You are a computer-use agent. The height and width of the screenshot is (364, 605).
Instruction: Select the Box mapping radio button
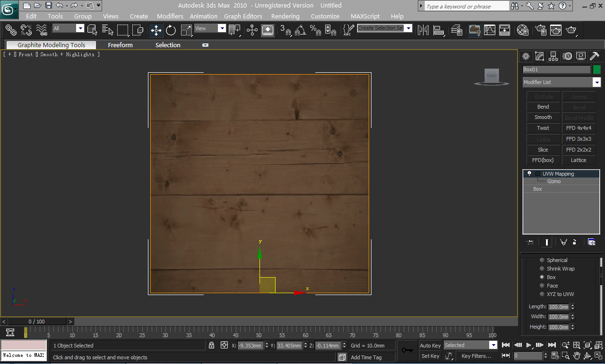(x=542, y=277)
